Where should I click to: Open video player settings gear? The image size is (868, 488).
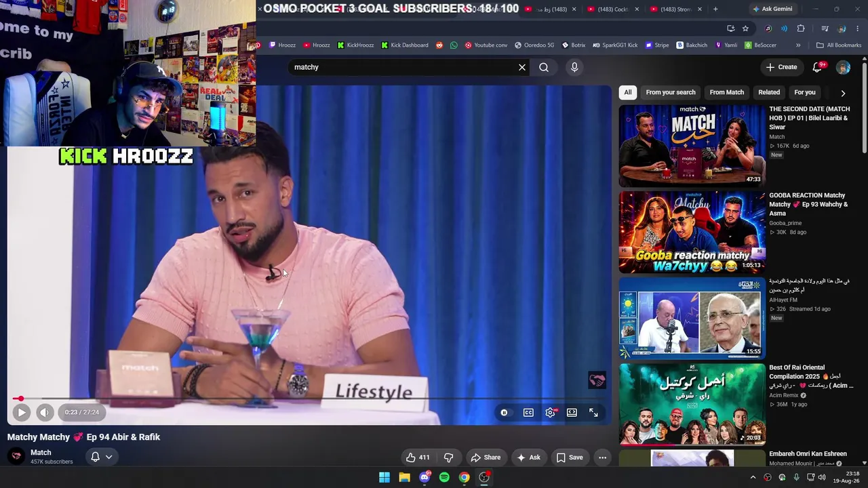point(550,412)
